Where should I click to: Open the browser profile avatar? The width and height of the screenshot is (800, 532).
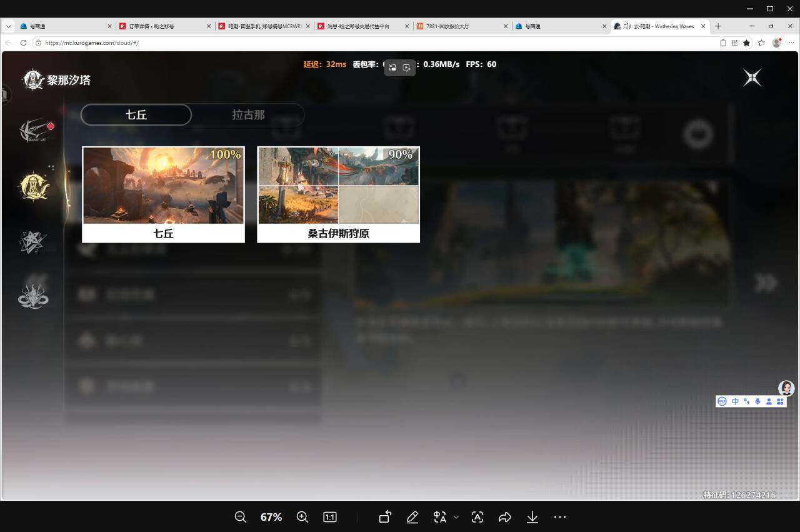(x=777, y=43)
